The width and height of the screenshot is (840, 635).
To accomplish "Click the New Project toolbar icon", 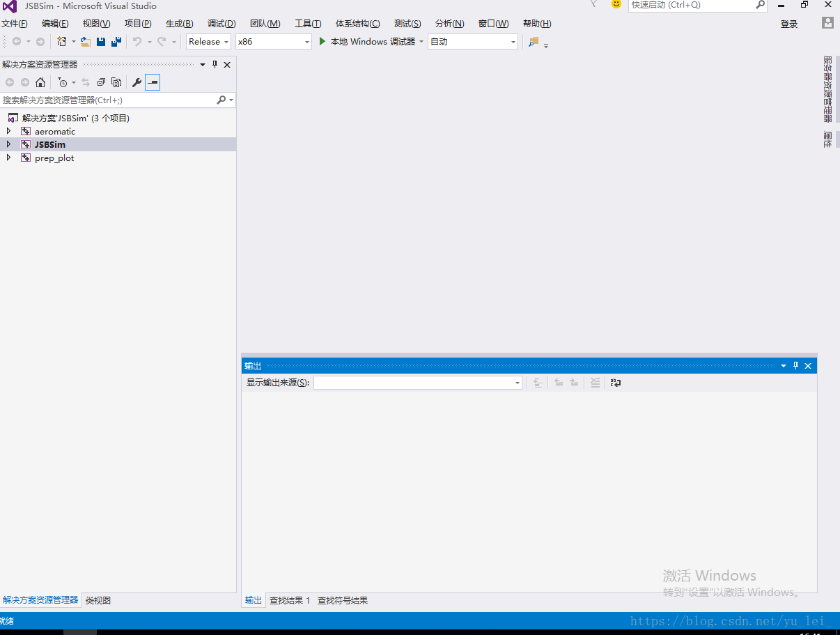I will [62, 42].
